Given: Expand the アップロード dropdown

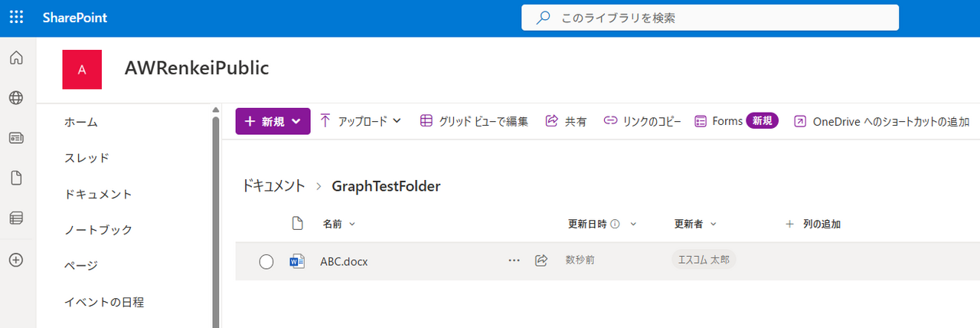Looking at the screenshot, I should (x=360, y=121).
